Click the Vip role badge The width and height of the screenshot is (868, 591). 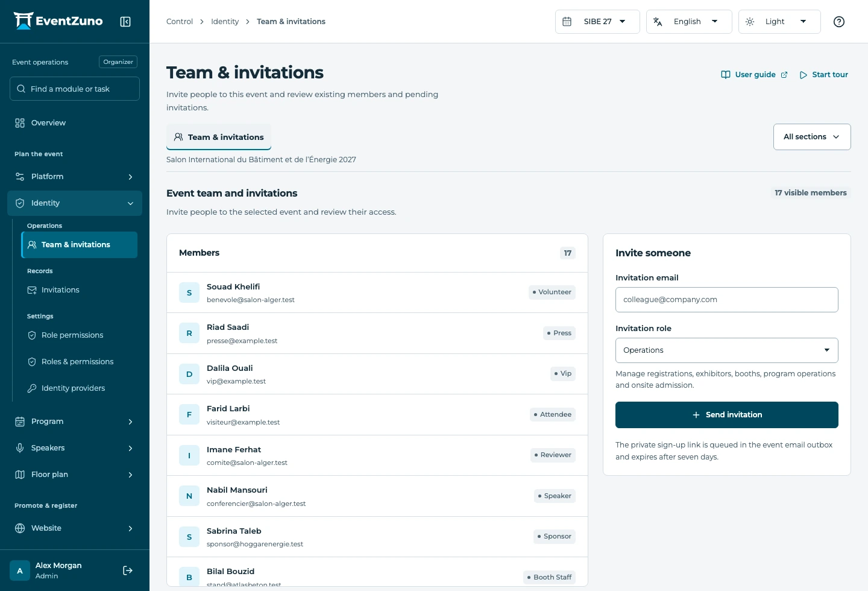pos(563,374)
